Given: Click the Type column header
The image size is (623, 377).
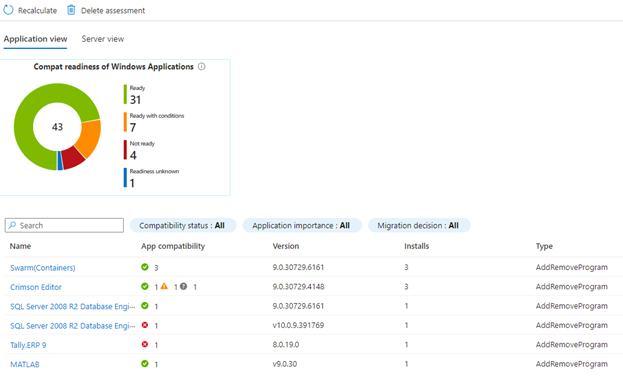Looking at the screenshot, I should click(x=544, y=246).
